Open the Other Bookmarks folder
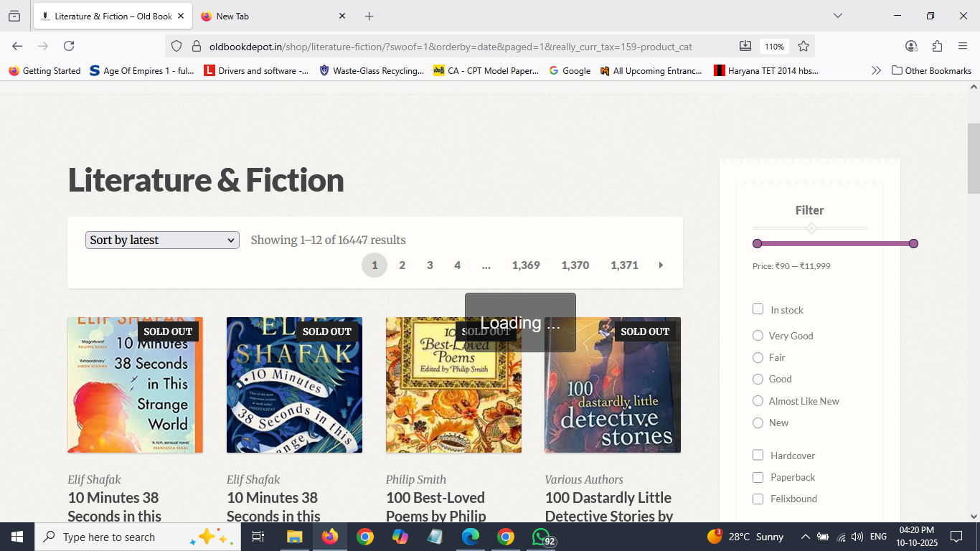Screen dimensions: 980x551 931,70
